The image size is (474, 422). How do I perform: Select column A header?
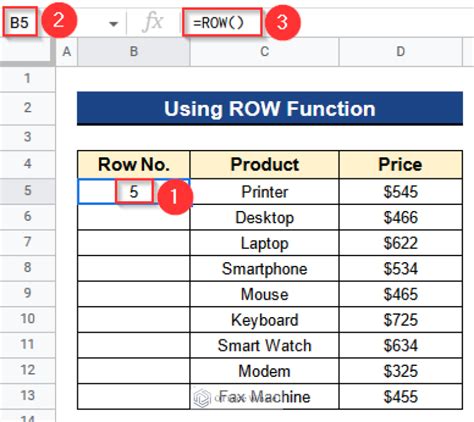pyautogui.click(x=67, y=52)
